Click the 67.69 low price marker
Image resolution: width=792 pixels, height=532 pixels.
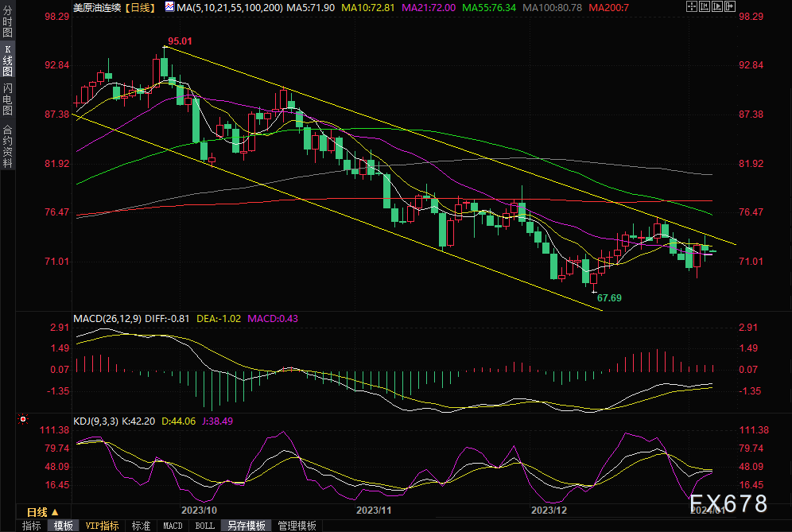[609, 298]
